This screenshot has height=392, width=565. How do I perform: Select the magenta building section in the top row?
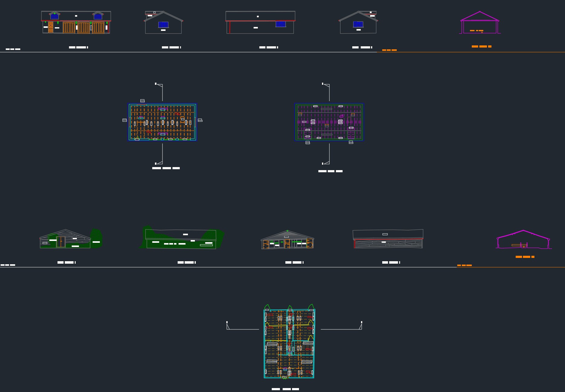480,23
